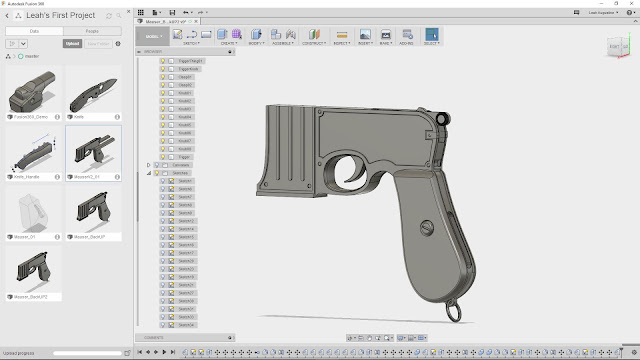Open the data panel grid icon
Image resolution: width=640 pixels, height=360 pixels.
(140, 12)
